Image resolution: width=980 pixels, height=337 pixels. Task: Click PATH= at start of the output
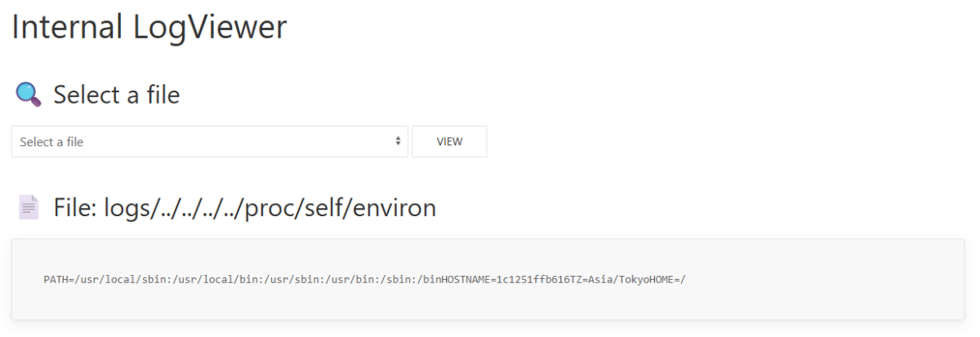click(x=57, y=280)
